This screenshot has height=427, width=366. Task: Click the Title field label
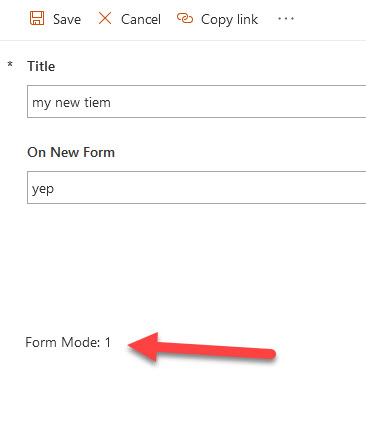point(41,66)
